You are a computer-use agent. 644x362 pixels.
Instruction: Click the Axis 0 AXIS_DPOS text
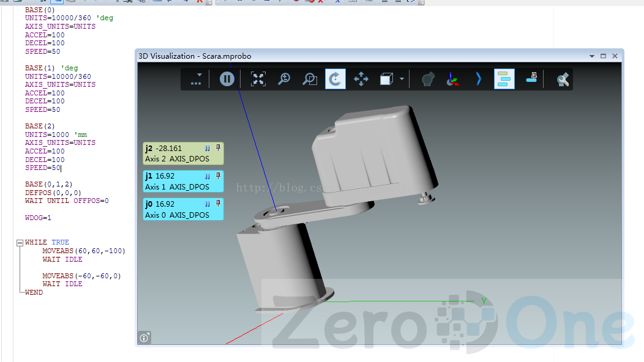tap(177, 215)
